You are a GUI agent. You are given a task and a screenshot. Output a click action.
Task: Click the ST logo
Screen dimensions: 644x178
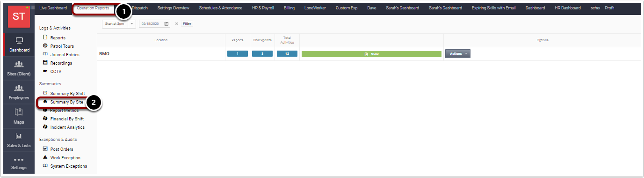click(x=19, y=16)
